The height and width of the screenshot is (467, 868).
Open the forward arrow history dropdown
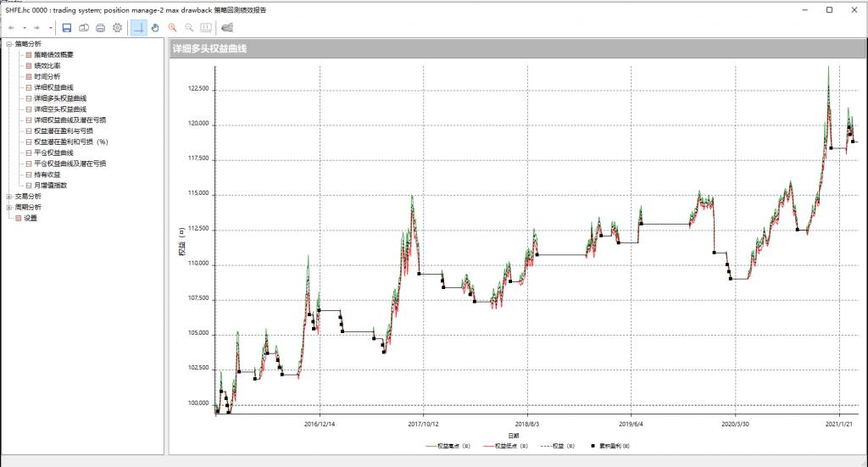(x=50, y=28)
